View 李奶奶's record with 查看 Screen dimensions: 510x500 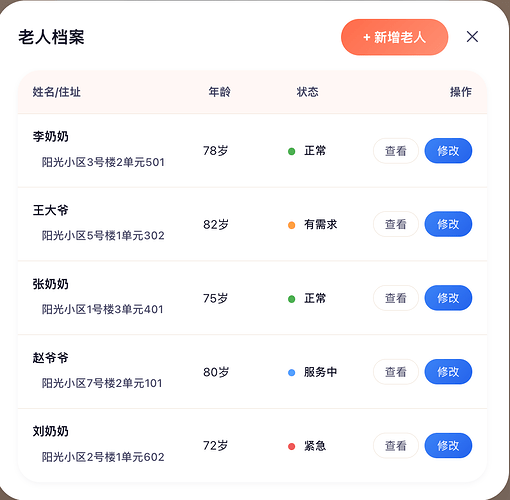coord(396,151)
